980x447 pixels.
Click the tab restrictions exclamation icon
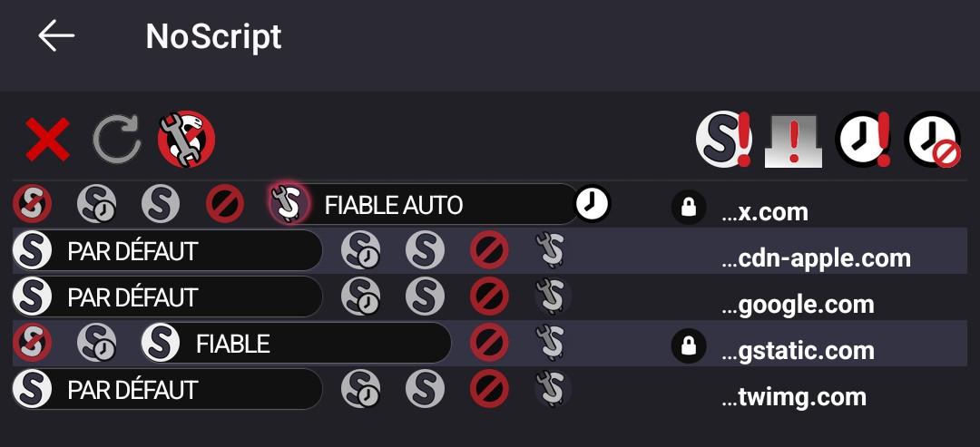(793, 140)
